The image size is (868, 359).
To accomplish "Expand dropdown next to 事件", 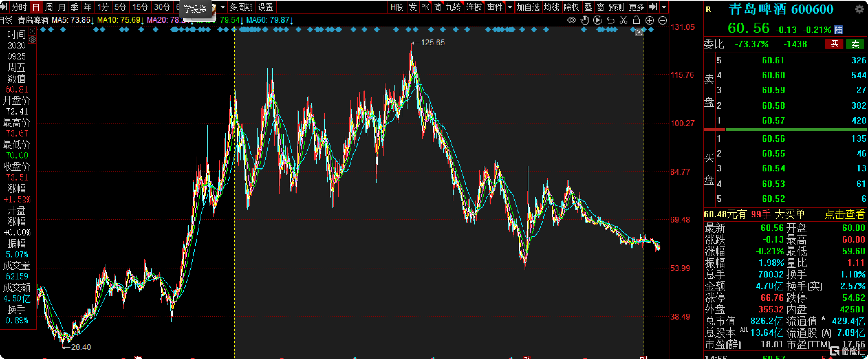I will 510,7.
